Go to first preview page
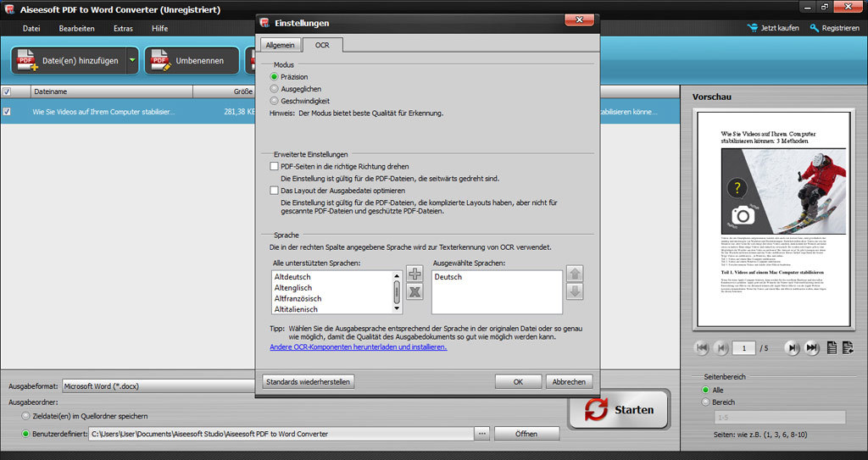868x460 pixels. [701, 347]
